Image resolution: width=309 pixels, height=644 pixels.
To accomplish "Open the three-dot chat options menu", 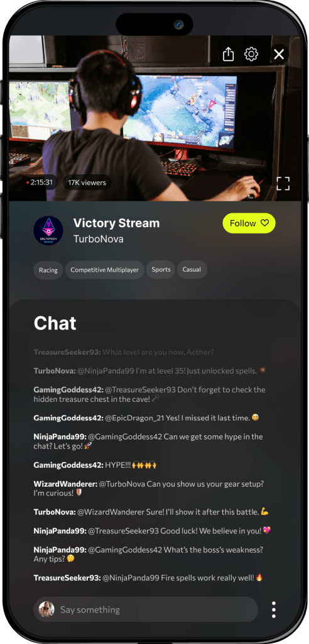I will click(274, 610).
